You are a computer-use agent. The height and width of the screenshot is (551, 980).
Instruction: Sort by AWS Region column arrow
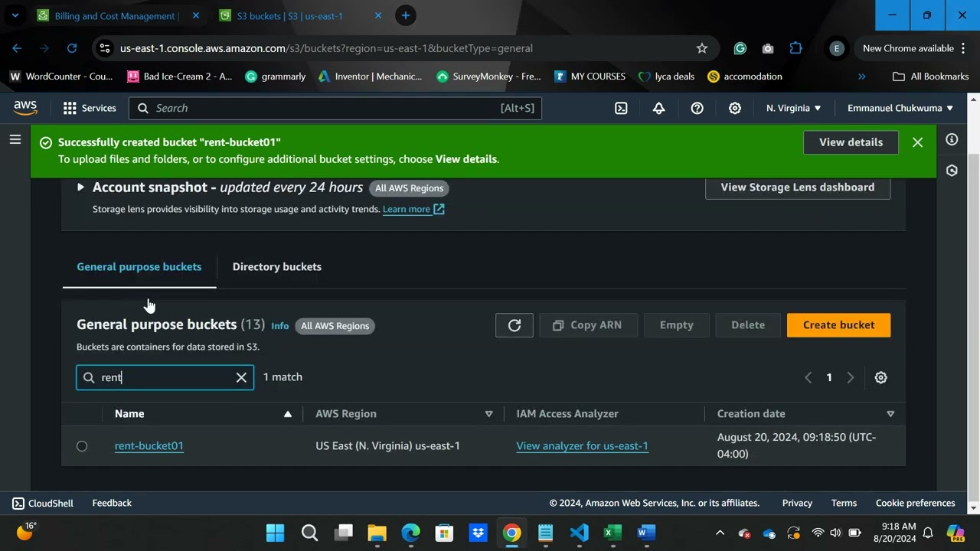(488, 414)
